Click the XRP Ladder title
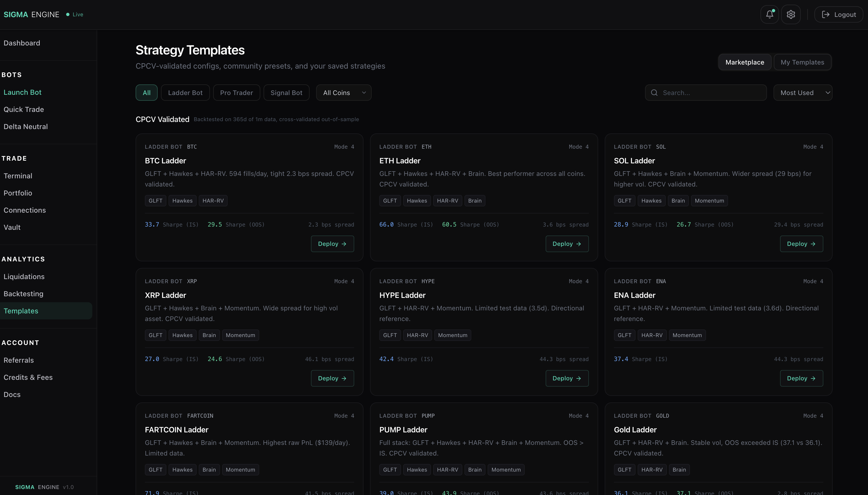868x495 pixels. (x=166, y=295)
